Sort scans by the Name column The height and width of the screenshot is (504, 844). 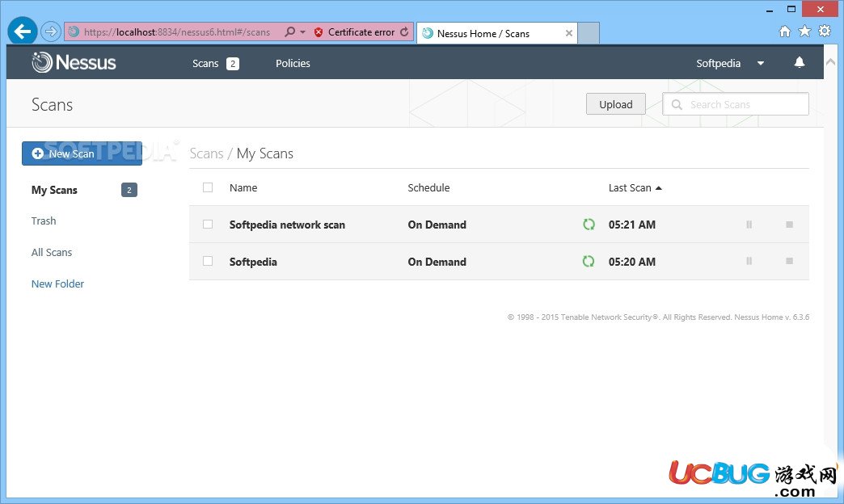click(243, 187)
